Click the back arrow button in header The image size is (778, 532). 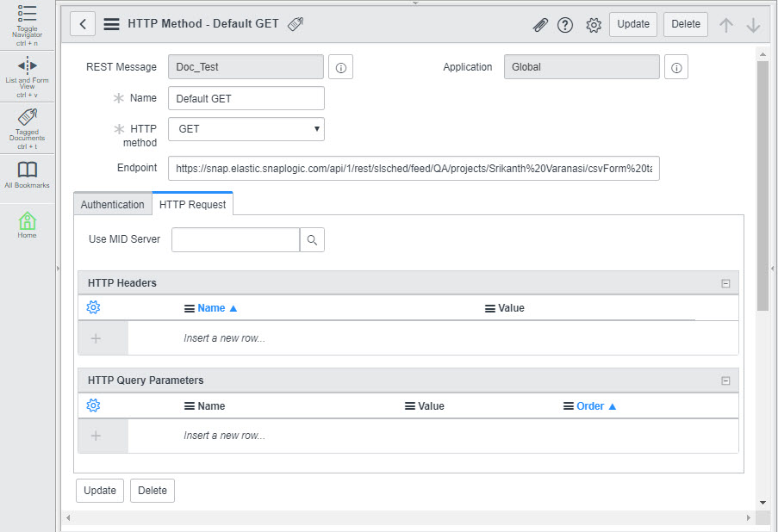click(x=83, y=24)
